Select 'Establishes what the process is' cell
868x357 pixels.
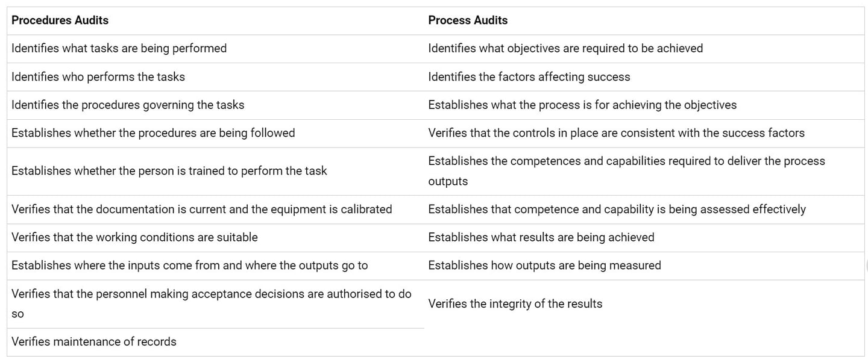644,105
